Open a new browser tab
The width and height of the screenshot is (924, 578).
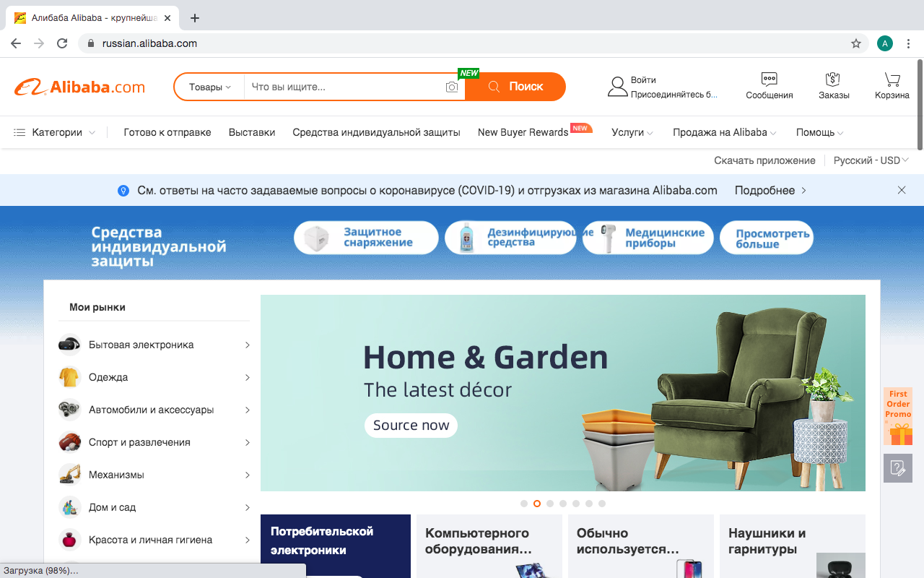tap(194, 18)
